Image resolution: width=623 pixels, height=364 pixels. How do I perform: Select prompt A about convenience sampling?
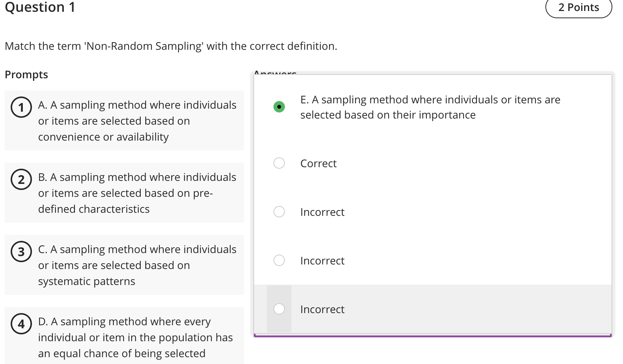(124, 120)
